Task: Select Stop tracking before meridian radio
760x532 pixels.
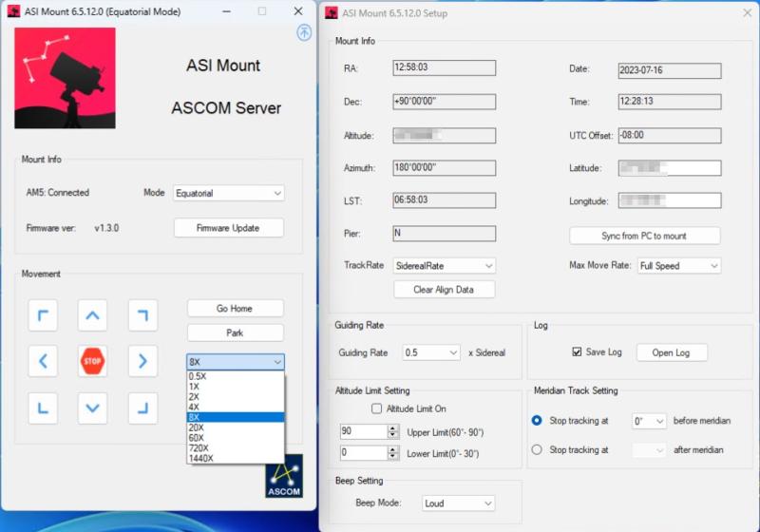Action: pyautogui.click(x=537, y=421)
